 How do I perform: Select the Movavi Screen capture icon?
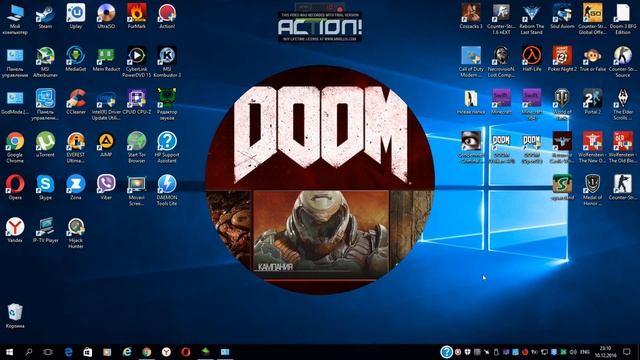[x=137, y=191]
